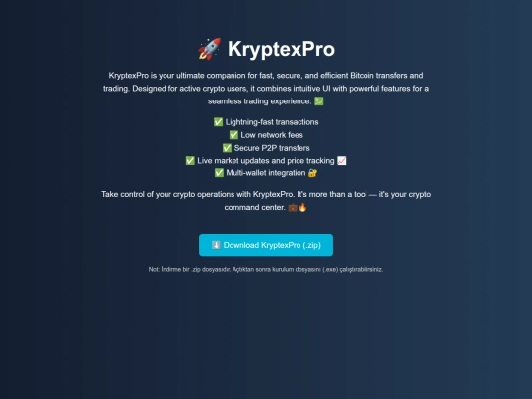Click the green chart emoji after trading experience
The height and width of the screenshot is (399, 532).
(x=319, y=101)
